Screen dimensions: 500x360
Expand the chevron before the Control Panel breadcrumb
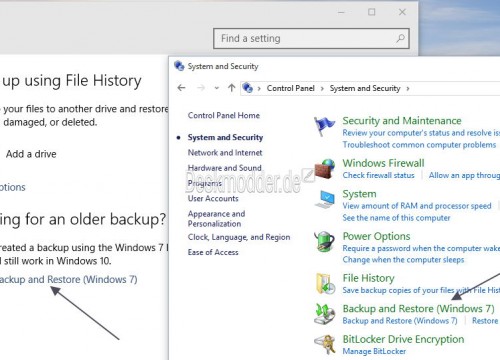click(259, 89)
